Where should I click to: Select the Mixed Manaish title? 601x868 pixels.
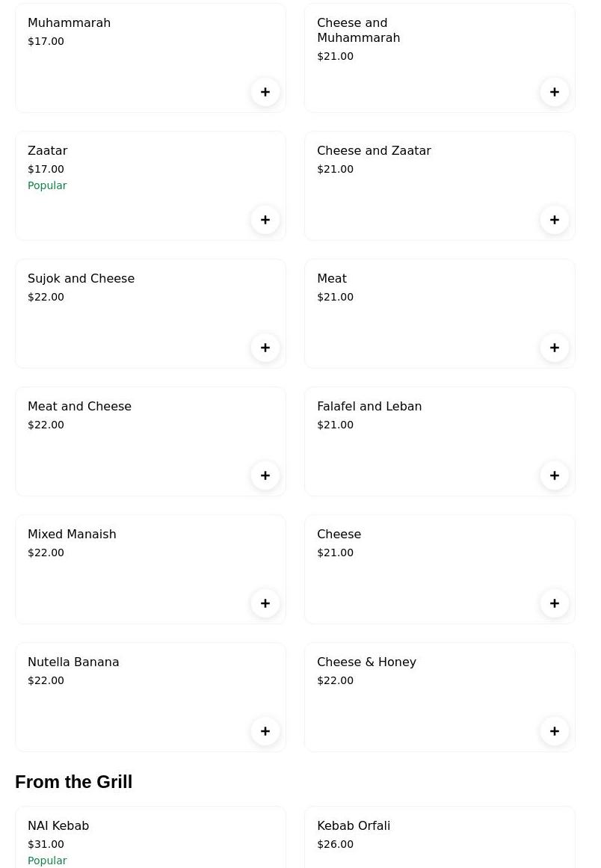point(72,535)
